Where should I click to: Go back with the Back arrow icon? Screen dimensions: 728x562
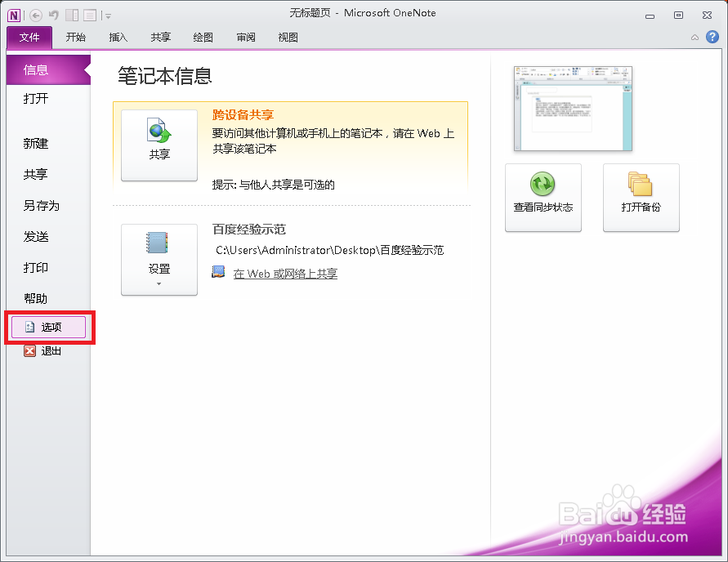point(36,16)
